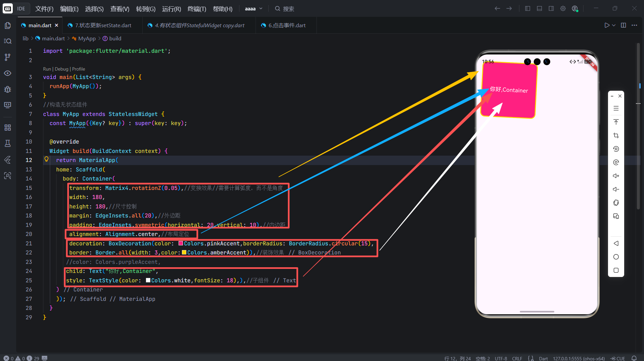Viewport: 644px width, 361px height.
Task: Click the white color swatch on line 25
Action: (148, 280)
